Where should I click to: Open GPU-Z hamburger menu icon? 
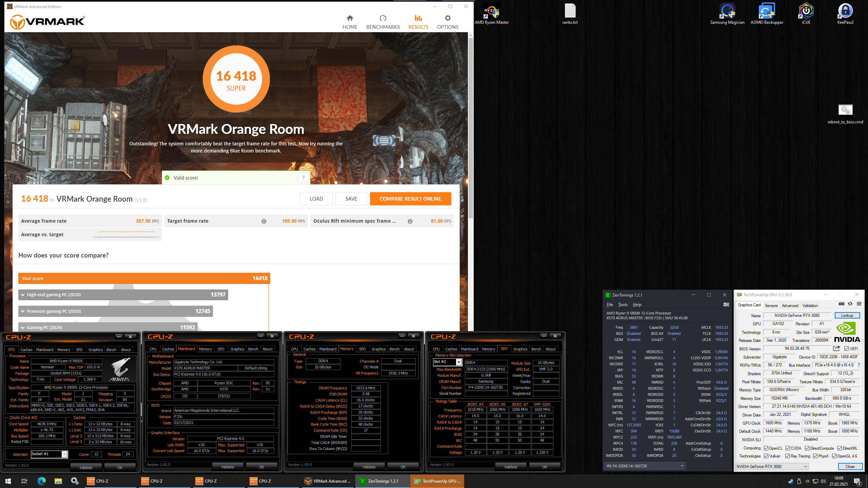(859, 304)
